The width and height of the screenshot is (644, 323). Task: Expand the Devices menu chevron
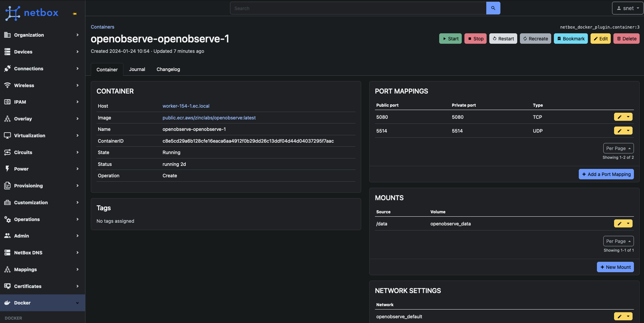(x=77, y=52)
